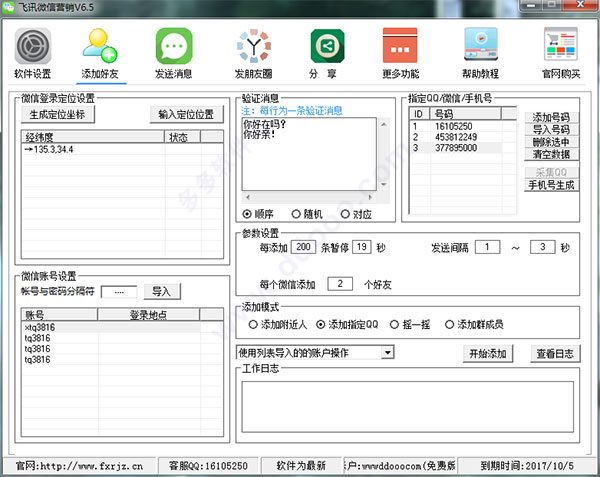Screen dimensions: 600x477
Task: Select 摇一摇 shake mode radio button
Action: pyautogui.click(x=394, y=325)
